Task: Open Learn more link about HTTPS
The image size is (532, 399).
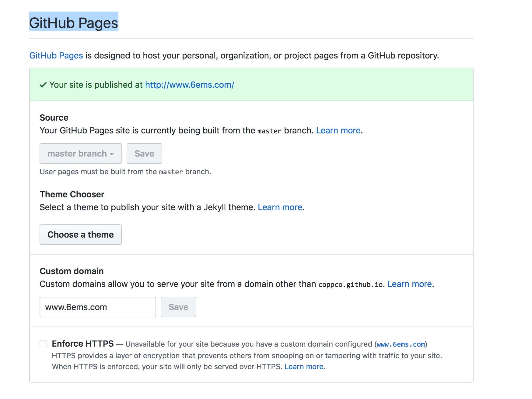Action: 304,367
